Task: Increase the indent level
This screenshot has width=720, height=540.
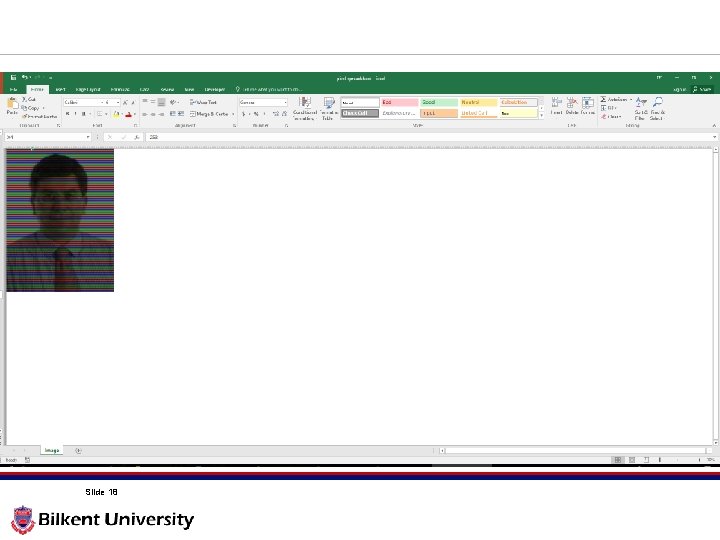Action: pyautogui.click(x=181, y=114)
